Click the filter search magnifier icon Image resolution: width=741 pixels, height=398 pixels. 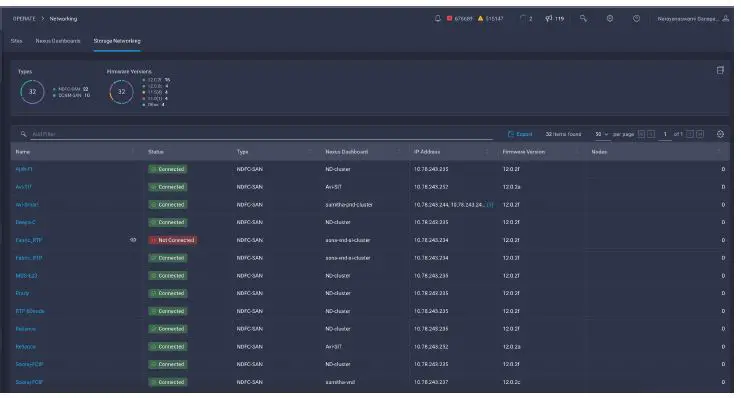tap(24, 134)
